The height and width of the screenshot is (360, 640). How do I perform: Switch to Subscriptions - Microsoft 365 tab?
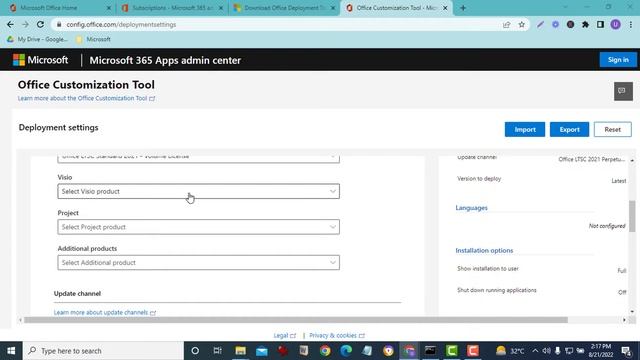tap(172, 8)
